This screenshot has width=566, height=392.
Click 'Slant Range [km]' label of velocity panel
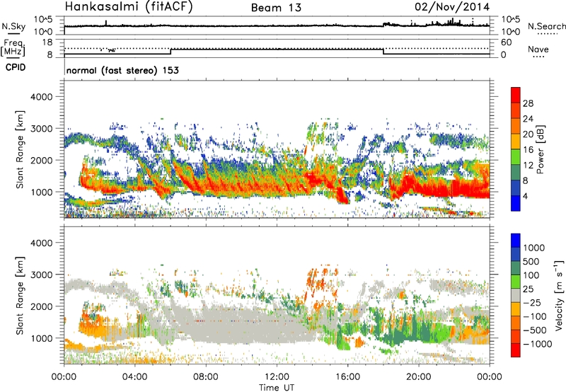(x=20, y=295)
